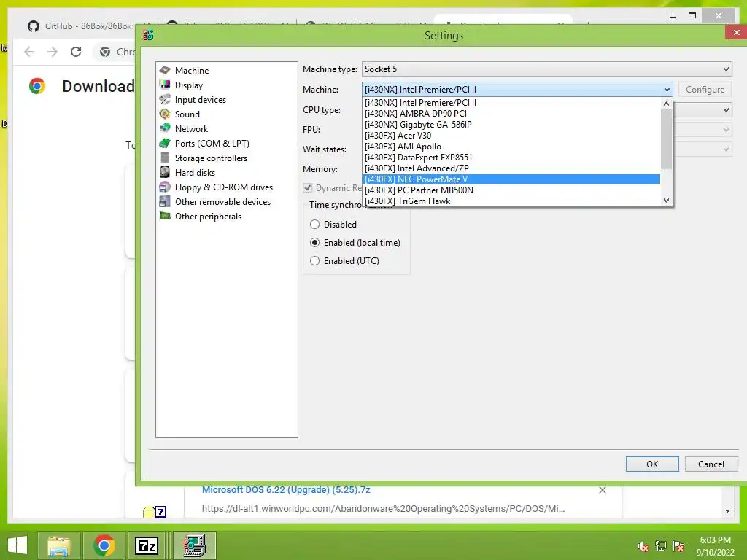Switch to Chrome in the taskbar
Viewport: 747px width, 560px height.
[104, 545]
